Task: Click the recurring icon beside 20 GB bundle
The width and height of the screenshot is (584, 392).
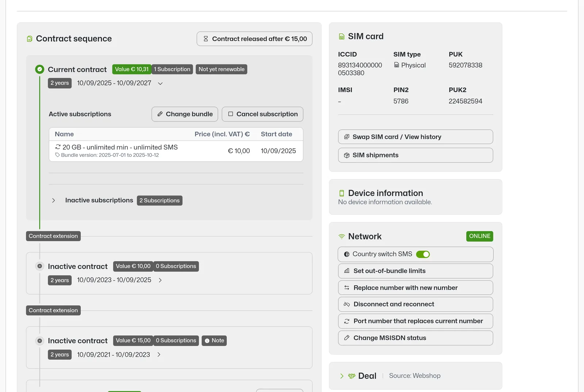Action: [x=58, y=147]
